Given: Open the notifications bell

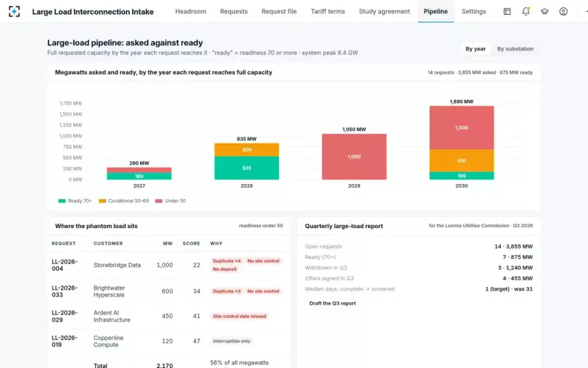Looking at the screenshot, I should 526,11.
